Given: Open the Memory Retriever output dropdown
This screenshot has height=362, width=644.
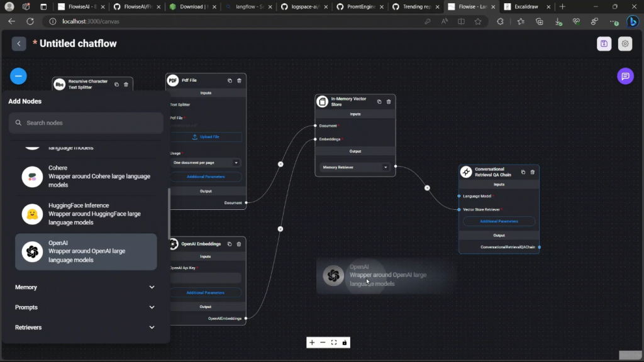Looking at the screenshot, I should 355,167.
